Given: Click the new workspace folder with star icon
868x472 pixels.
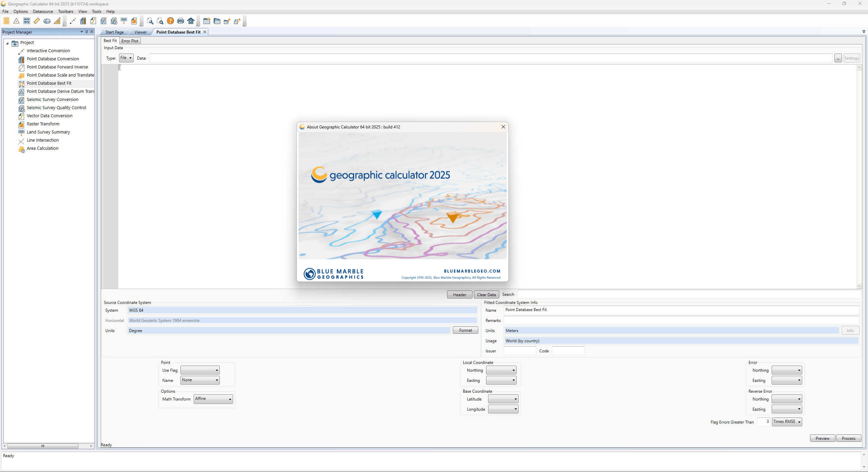Looking at the screenshot, I should click(207, 21).
